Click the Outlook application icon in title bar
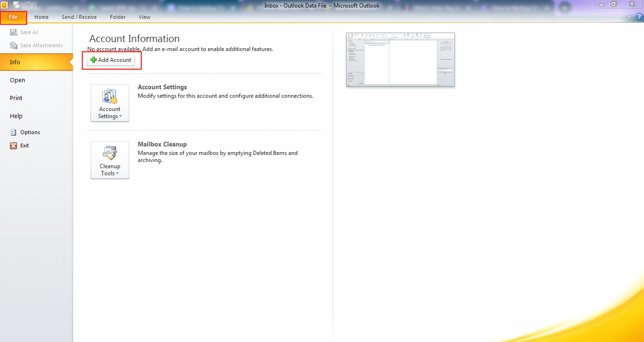 point(4,5)
